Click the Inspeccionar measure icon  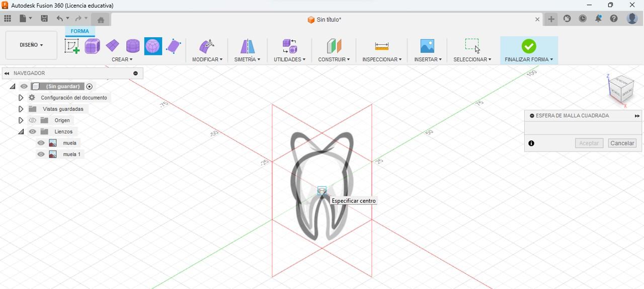(382, 46)
